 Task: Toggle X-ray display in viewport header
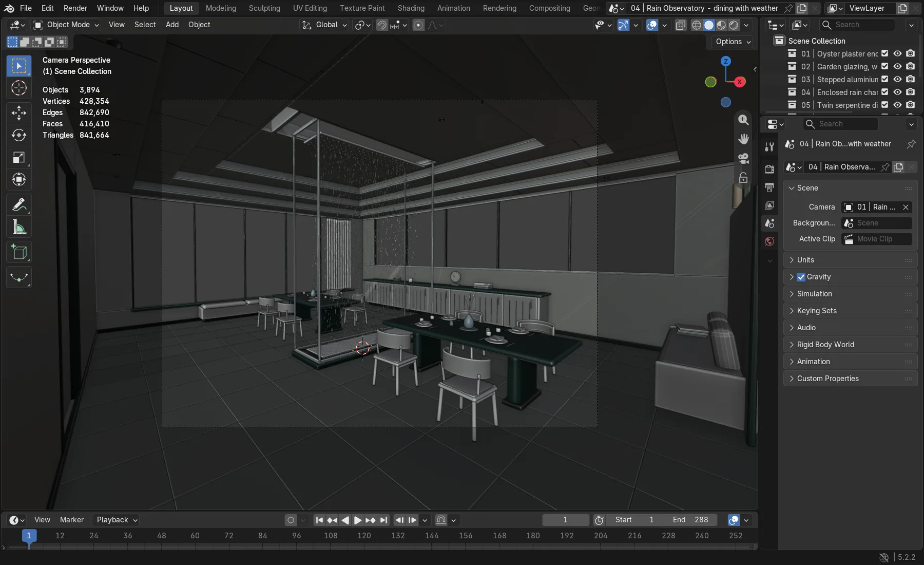pyautogui.click(x=681, y=25)
